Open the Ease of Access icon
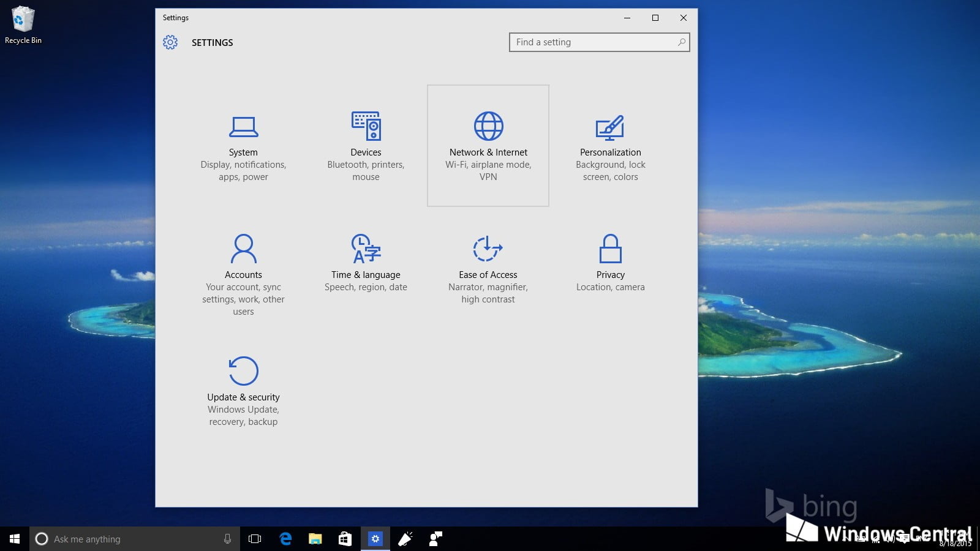 (488, 249)
